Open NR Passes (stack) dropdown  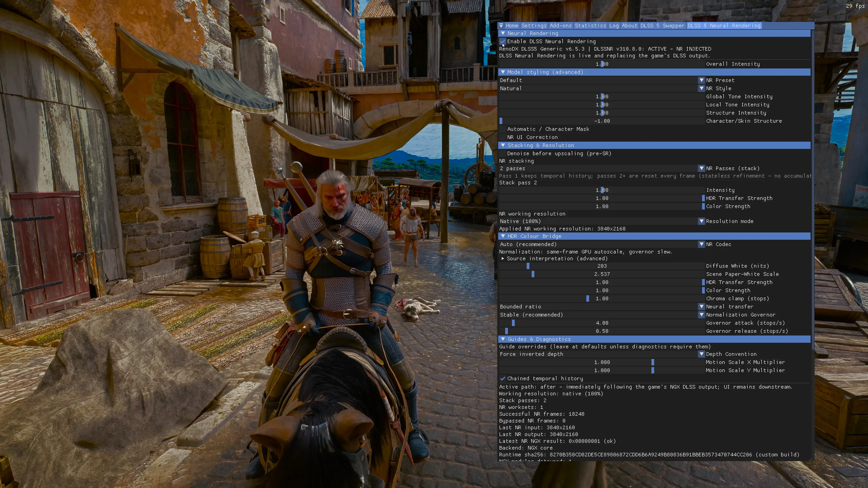(602, 168)
